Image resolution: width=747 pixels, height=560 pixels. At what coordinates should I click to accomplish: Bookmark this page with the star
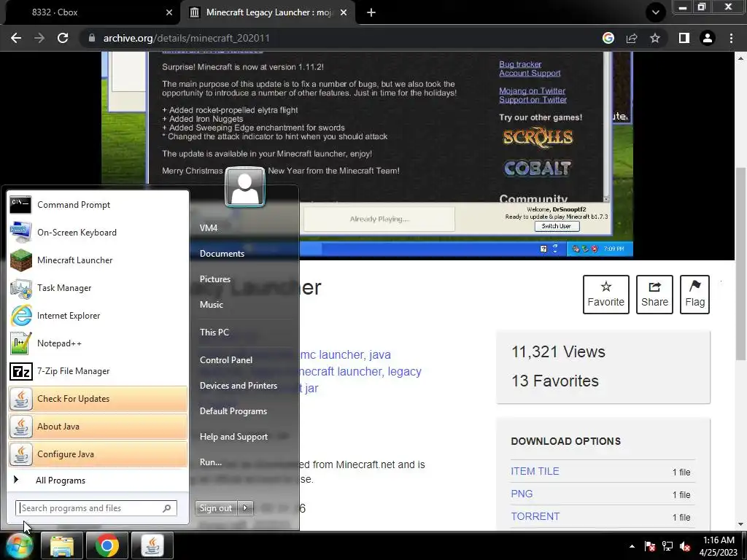point(655,38)
